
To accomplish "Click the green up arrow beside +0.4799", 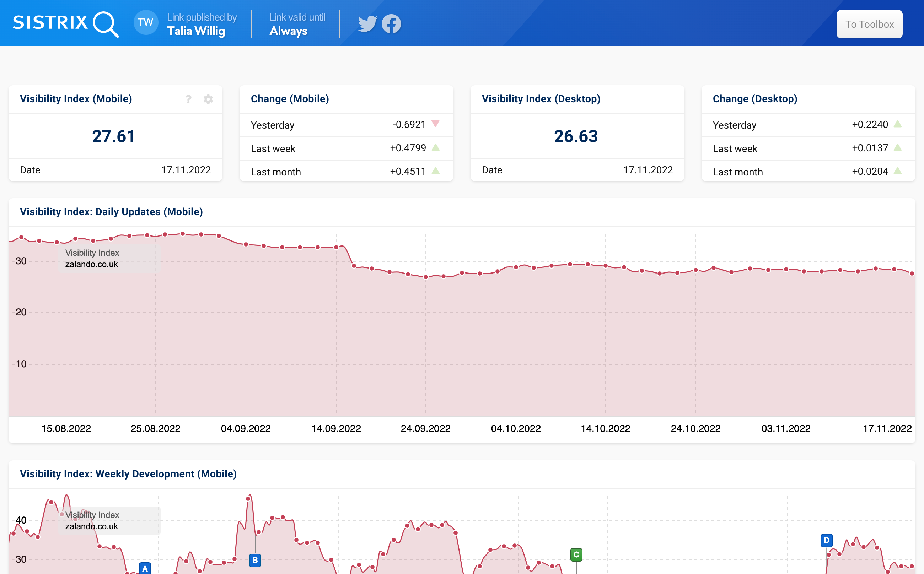I will [x=436, y=147].
